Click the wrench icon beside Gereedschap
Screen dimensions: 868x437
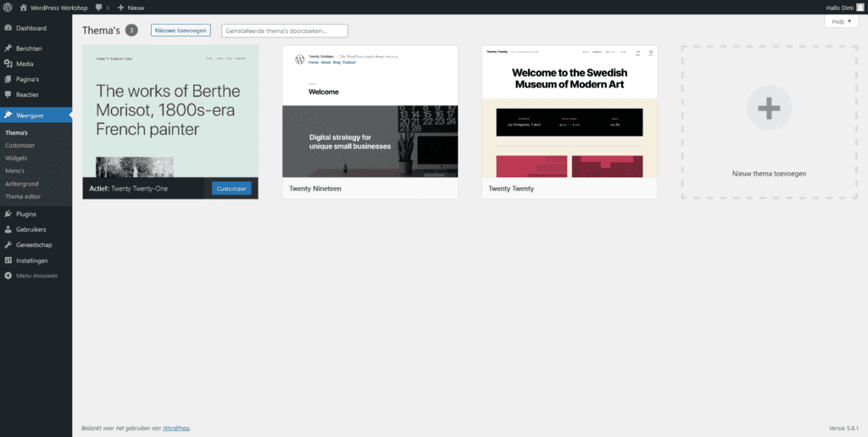[x=8, y=245]
